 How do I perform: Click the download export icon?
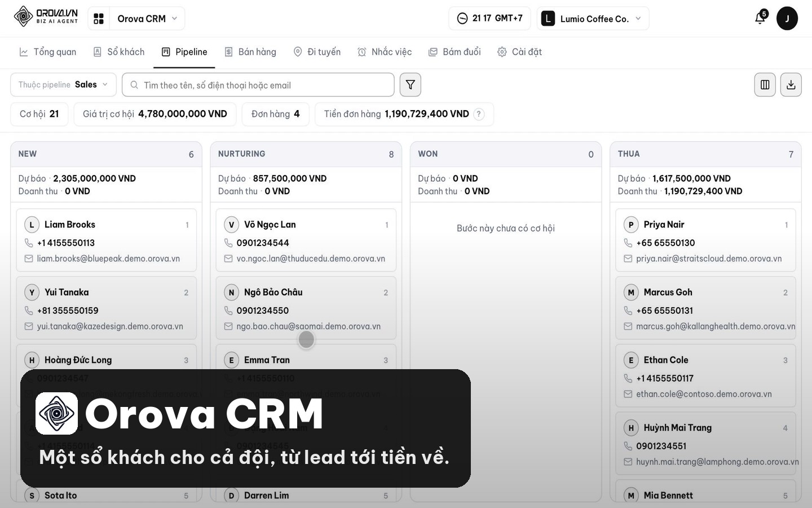click(x=791, y=85)
